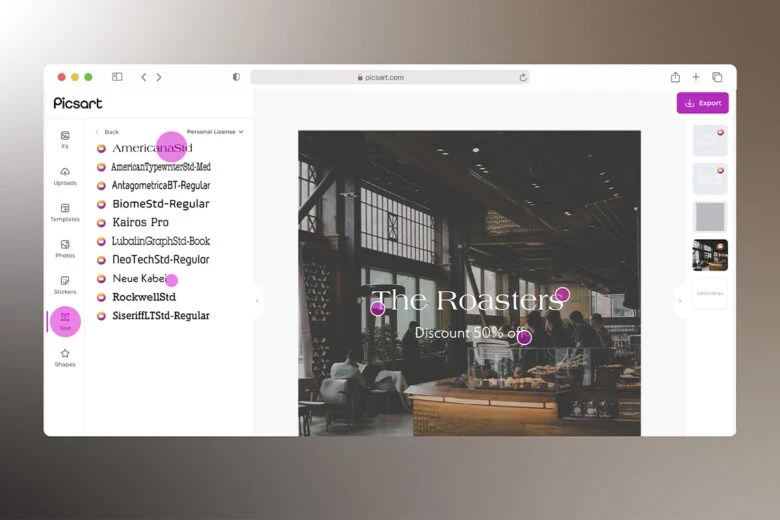Open the Uploads panel

pos(65,176)
